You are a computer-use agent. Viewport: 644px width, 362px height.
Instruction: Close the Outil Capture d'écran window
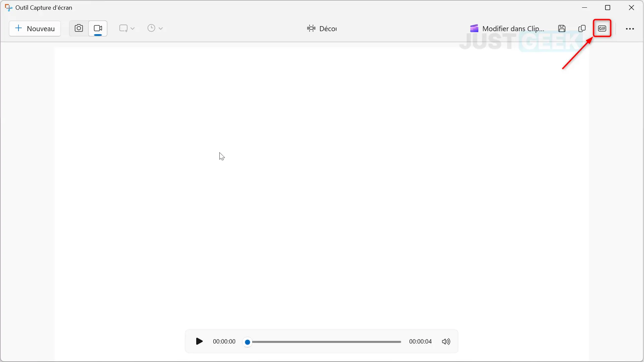[x=631, y=7]
